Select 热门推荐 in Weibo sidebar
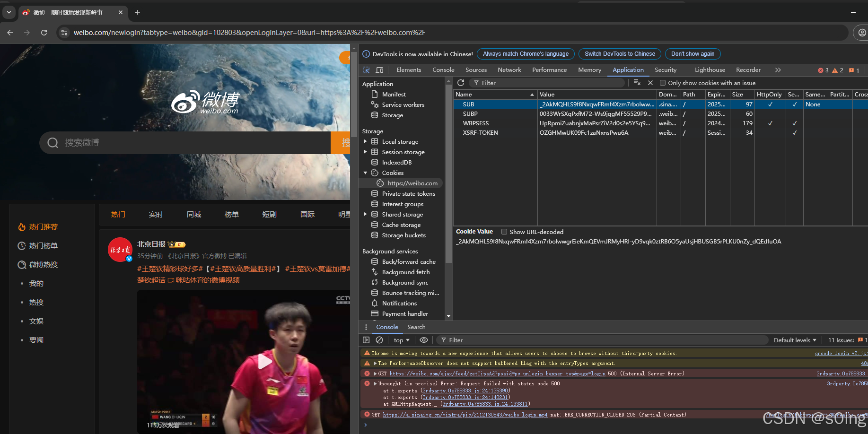 click(38, 227)
